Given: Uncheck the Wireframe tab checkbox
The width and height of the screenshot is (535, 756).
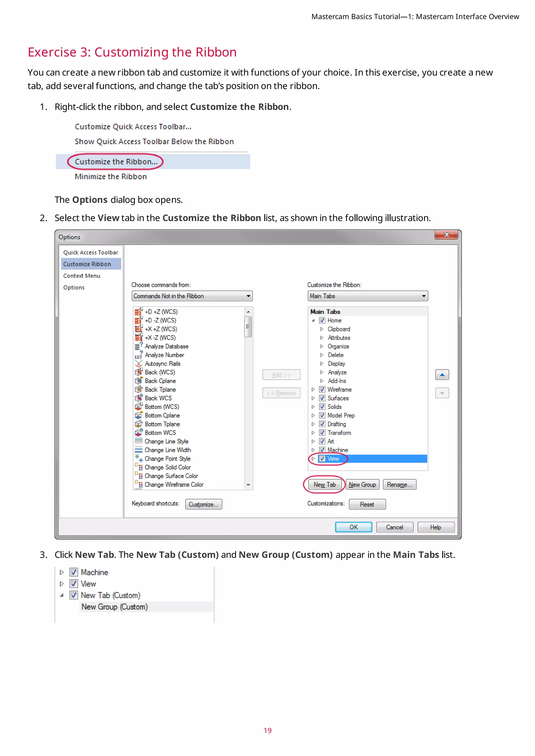Looking at the screenshot, I should click(322, 389).
